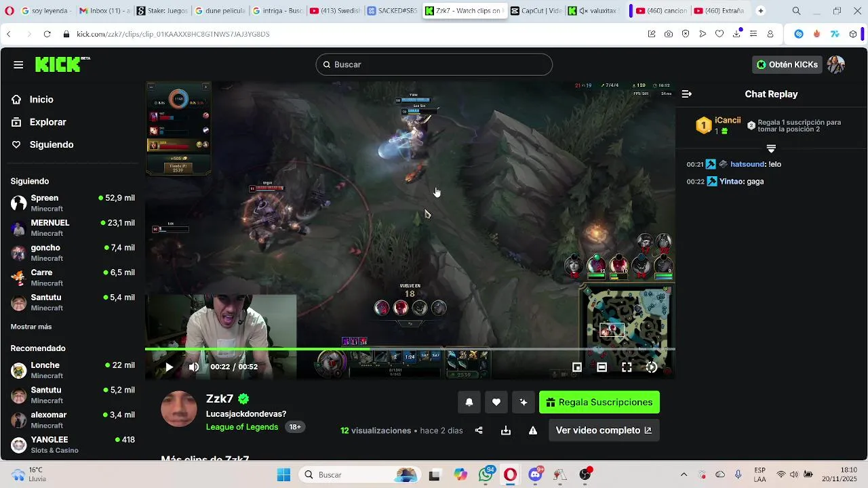
Task: Toggle theater mode on player
Action: [601, 367]
